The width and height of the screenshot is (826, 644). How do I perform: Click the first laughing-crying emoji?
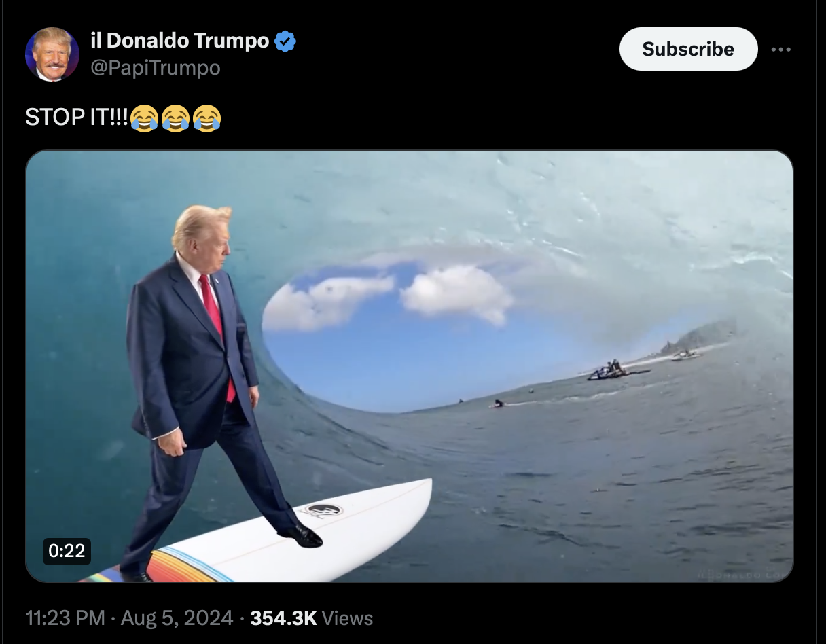point(143,118)
